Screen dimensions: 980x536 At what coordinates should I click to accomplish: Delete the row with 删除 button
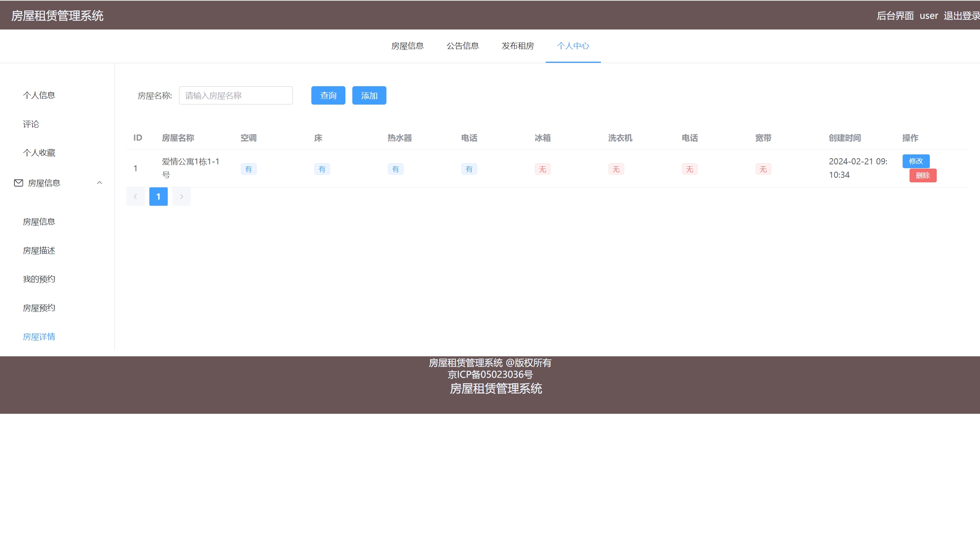click(x=923, y=175)
